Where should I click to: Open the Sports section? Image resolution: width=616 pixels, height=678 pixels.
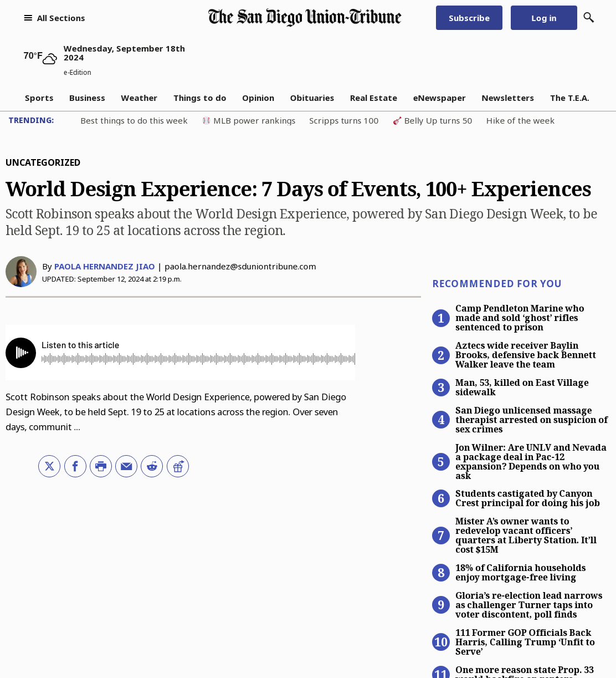coord(39,98)
